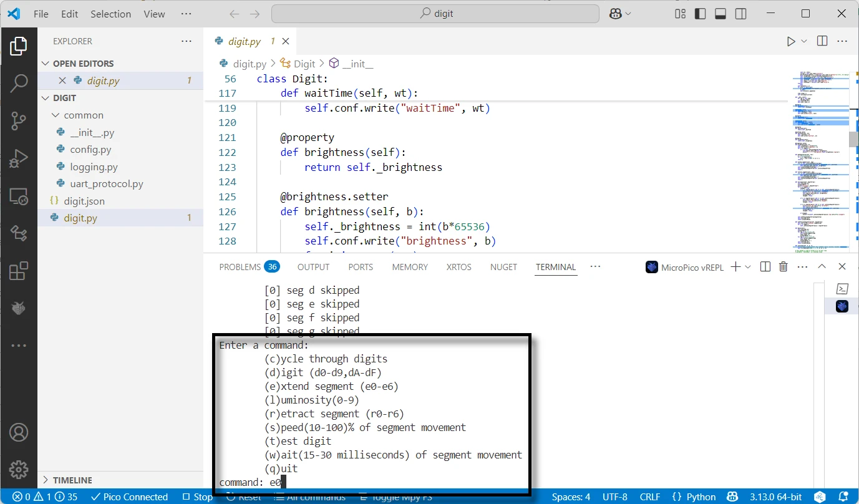The image size is (859, 504).
Task: Toggle the bottom Panel visibility
Action: (721, 14)
